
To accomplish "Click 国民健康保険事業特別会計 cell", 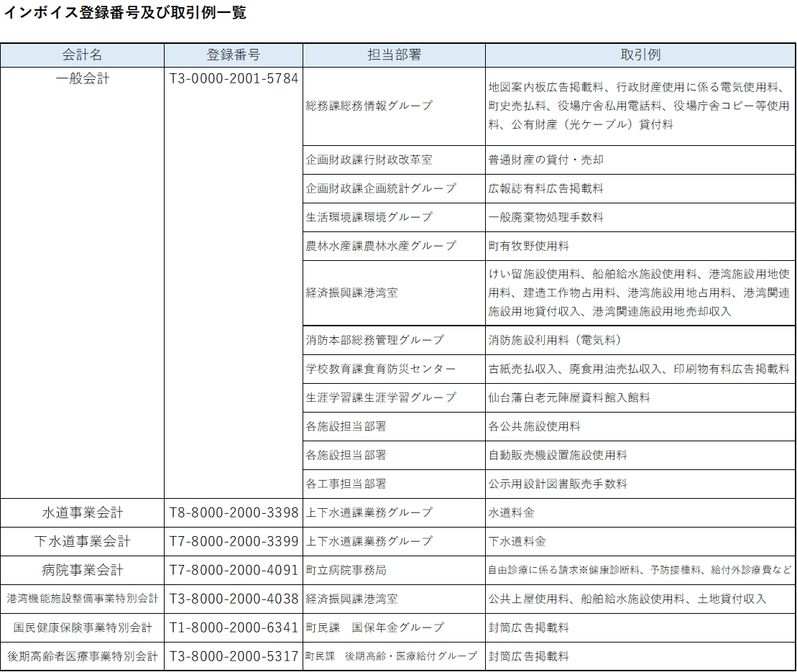I will (x=83, y=627).
